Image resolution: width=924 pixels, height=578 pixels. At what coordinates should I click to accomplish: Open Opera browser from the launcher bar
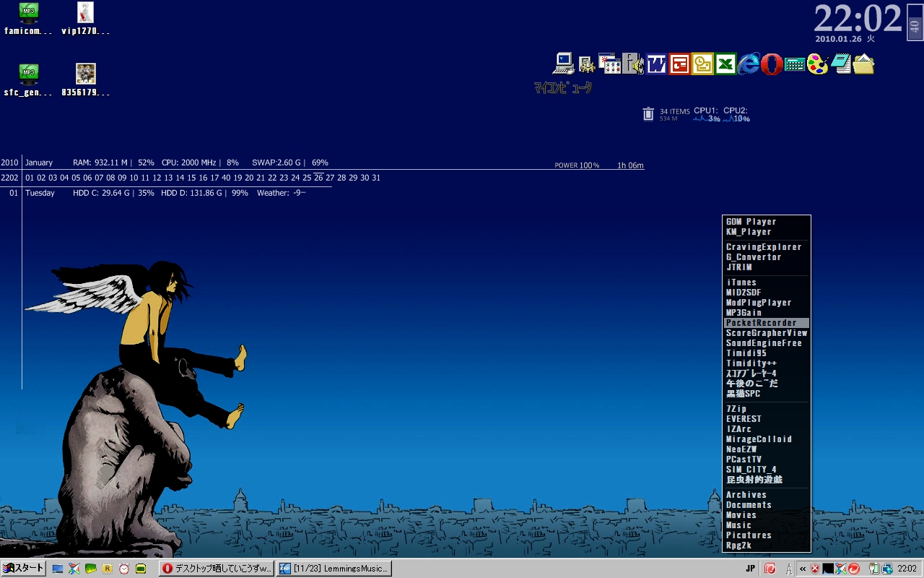tap(772, 64)
